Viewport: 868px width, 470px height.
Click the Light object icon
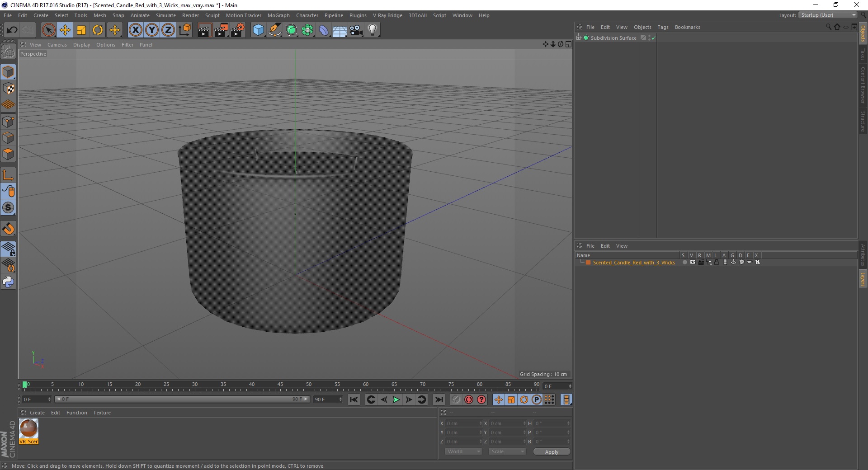point(372,30)
